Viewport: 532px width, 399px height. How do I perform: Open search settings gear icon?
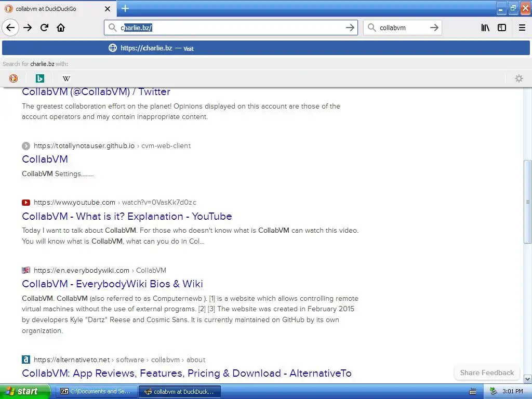pos(519,78)
